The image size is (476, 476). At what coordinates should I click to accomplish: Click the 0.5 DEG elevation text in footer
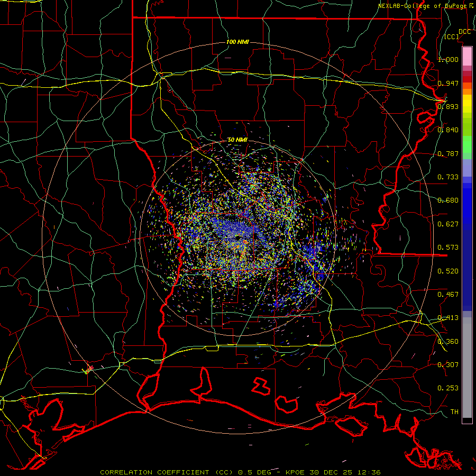pyautogui.click(x=254, y=472)
